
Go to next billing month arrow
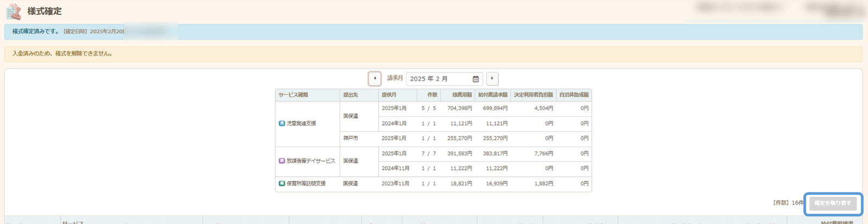[492, 78]
